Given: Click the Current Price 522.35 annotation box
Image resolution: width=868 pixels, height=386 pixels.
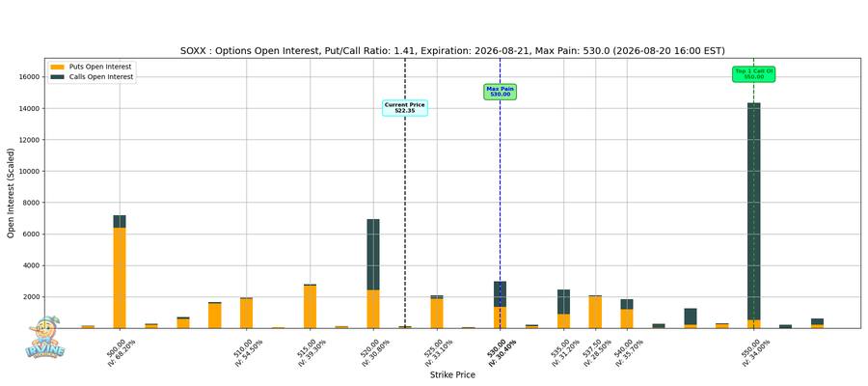Looking at the screenshot, I should tap(405, 108).
